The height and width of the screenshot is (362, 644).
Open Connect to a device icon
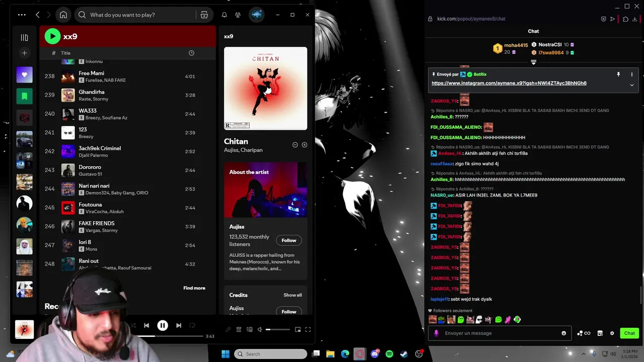click(250, 330)
